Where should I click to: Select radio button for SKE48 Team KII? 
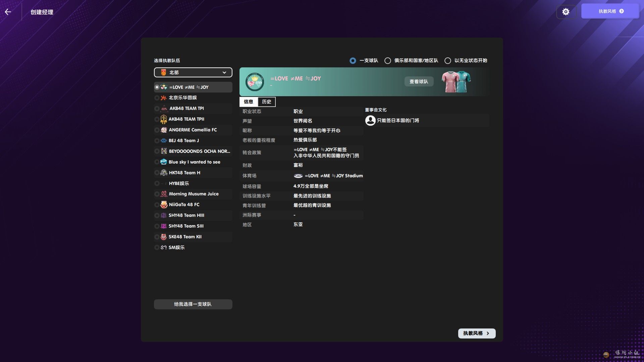(x=157, y=237)
